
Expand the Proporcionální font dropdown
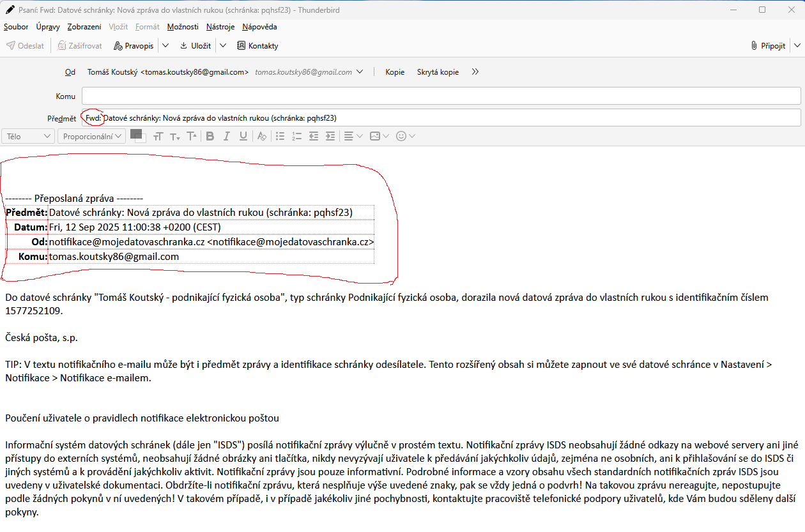point(91,136)
